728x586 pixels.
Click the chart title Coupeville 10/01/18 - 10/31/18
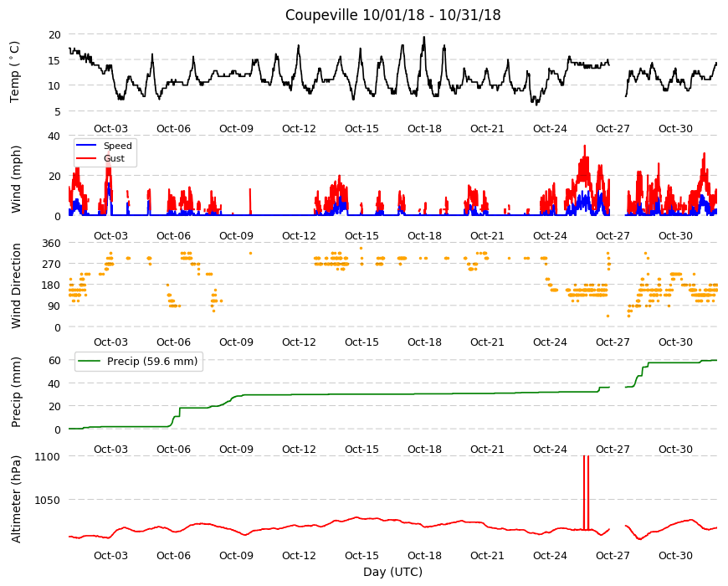click(x=392, y=15)
